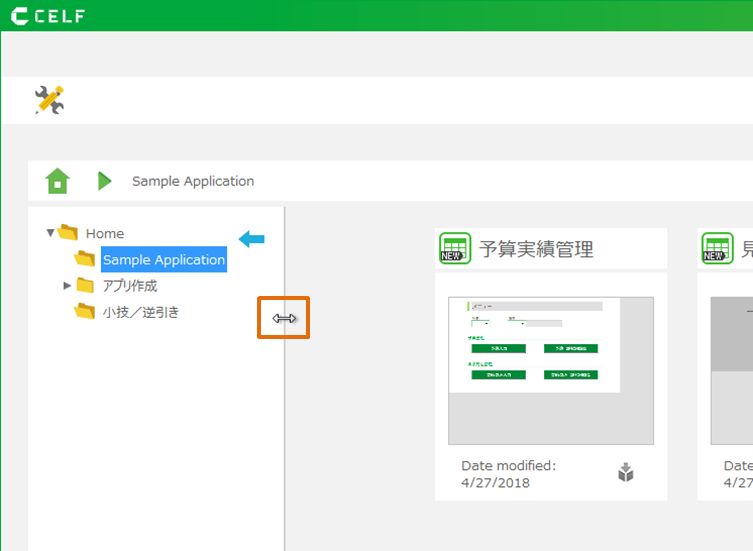Click the Home folder icon in tree

click(68, 233)
